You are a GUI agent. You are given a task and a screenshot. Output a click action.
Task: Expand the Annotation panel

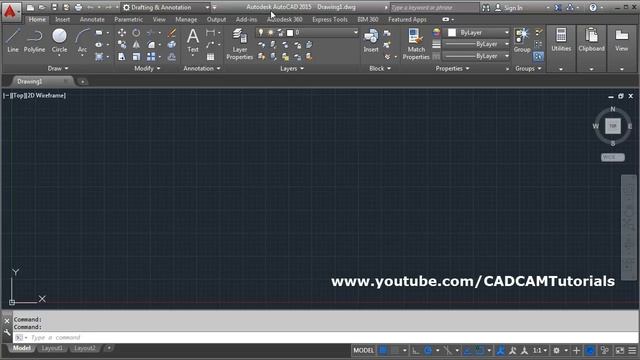(x=202, y=69)
